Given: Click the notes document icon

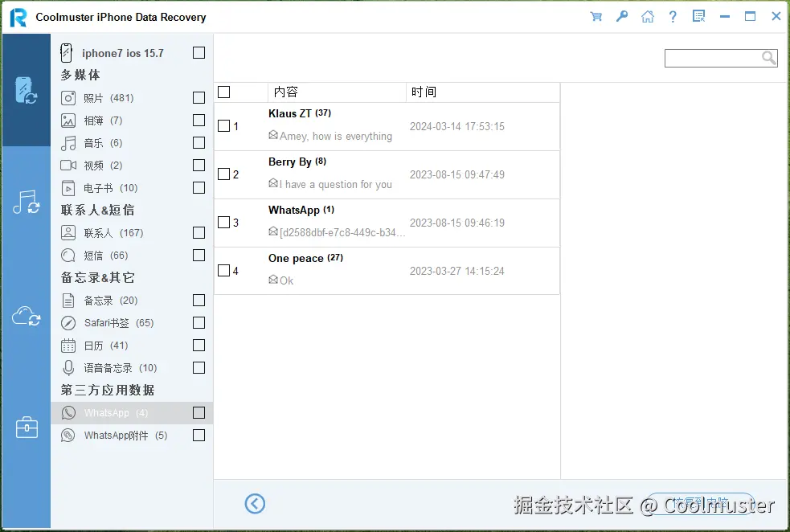Looking at the screenshot, I should click(68, 301).
